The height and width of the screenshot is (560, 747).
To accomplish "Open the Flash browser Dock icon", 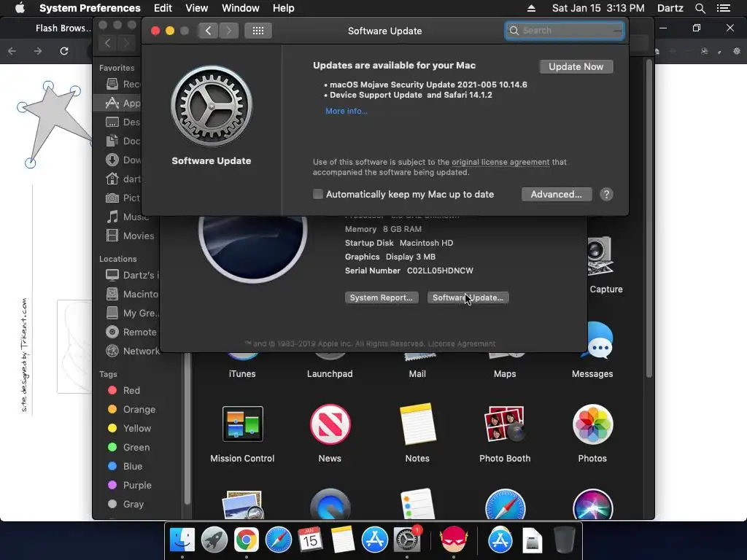I will [454, 540].
